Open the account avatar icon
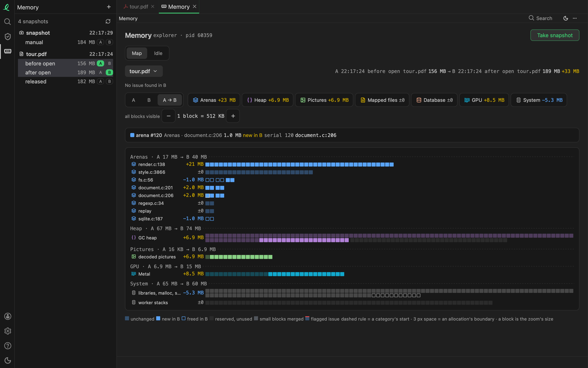 point(8,316)
